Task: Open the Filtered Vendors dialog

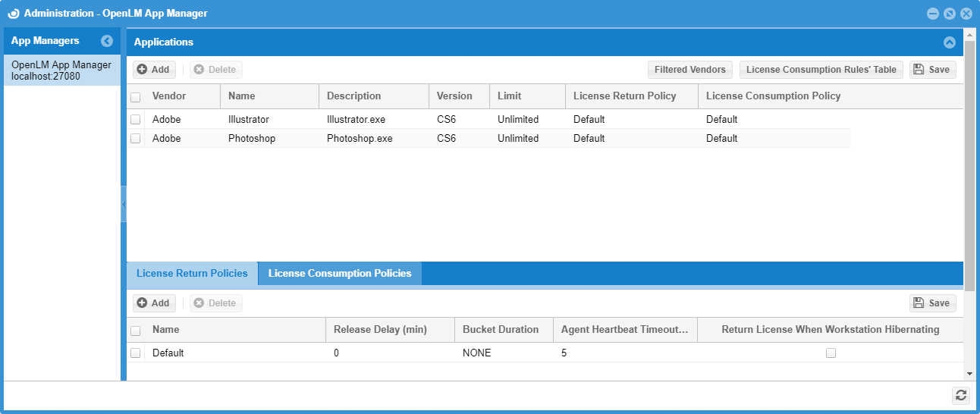Action: coord(689,70)
